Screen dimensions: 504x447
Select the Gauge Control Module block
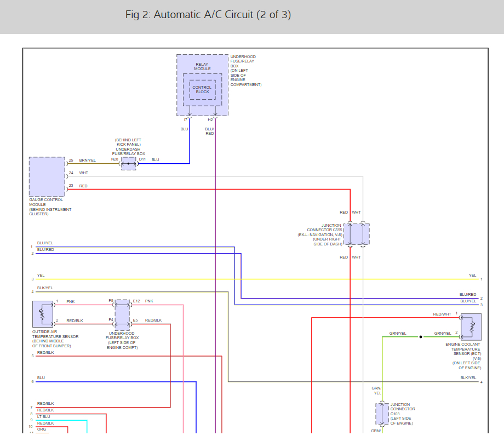coord(47,177)
